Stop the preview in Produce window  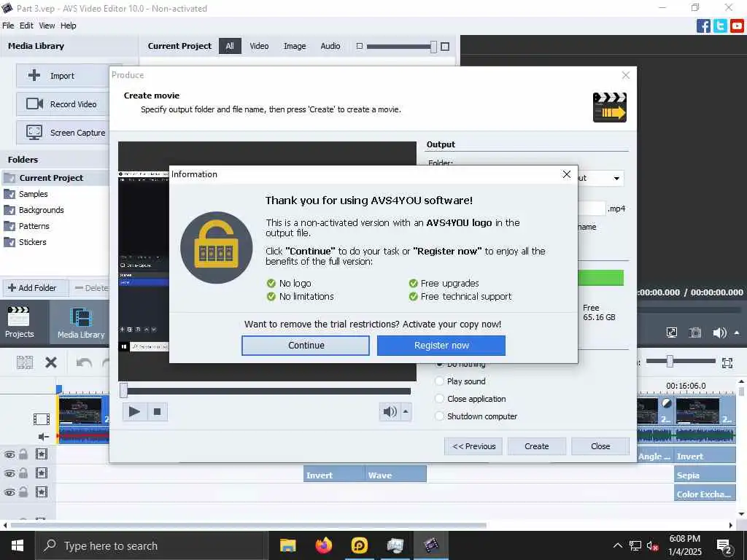click(x=158, y=411)
